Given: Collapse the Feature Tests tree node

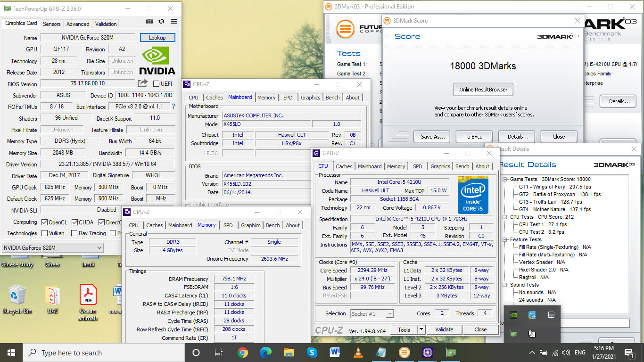Looking at the screenshot, I should click(x=505, y=239).
